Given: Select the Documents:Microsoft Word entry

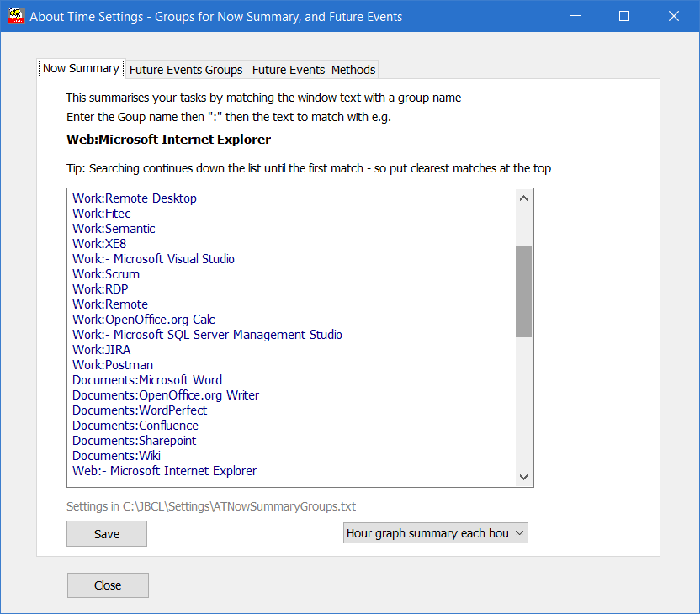Looking at the screenshot, I should pyautogui.click(x=146, y=379).
